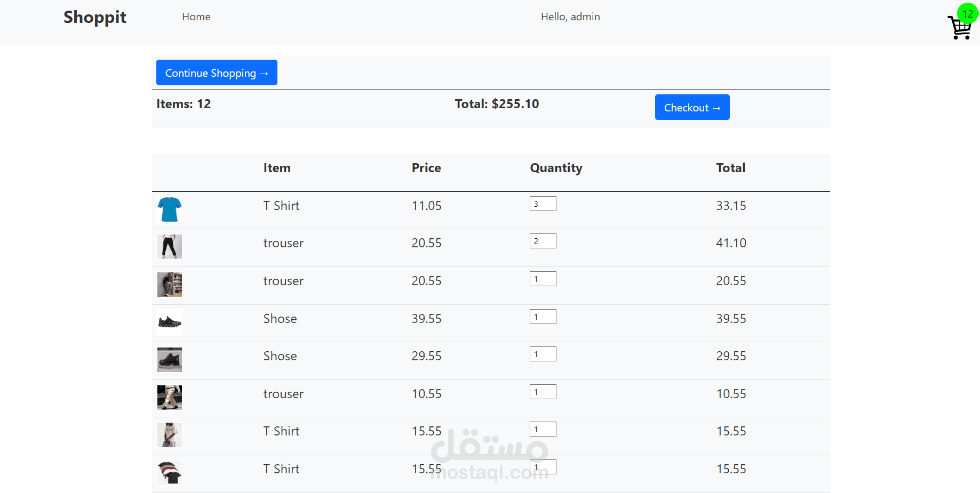Image resolution: width=980 pixels, height=493 pixels.
Task: Open the shopping cart icon
Action: coord(960,28)
